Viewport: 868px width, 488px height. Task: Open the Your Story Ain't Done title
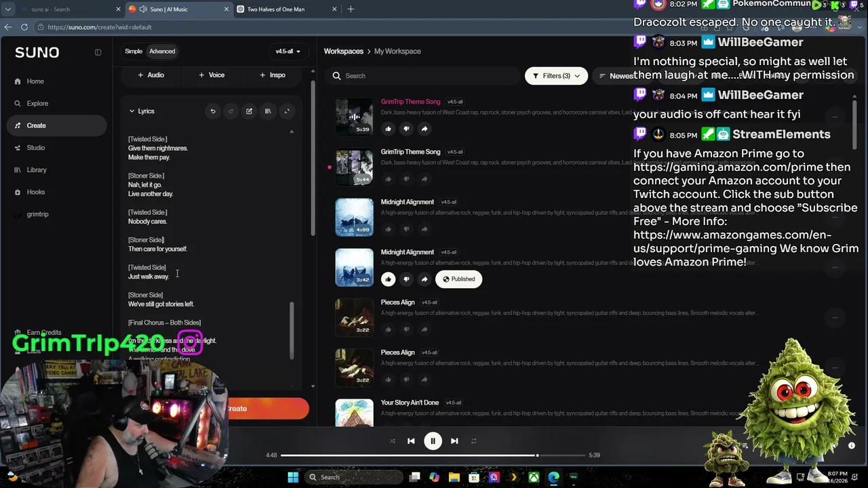(x=410, y=403)
